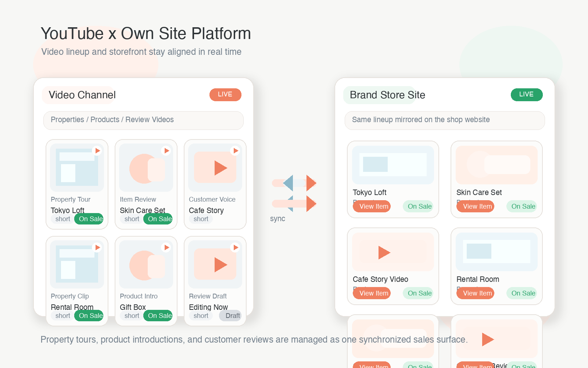The width and height of the screenshot is (588, 368).
Task: Open the Tokyo Loft video thumbnail in Video Channel
Action: 77,167
